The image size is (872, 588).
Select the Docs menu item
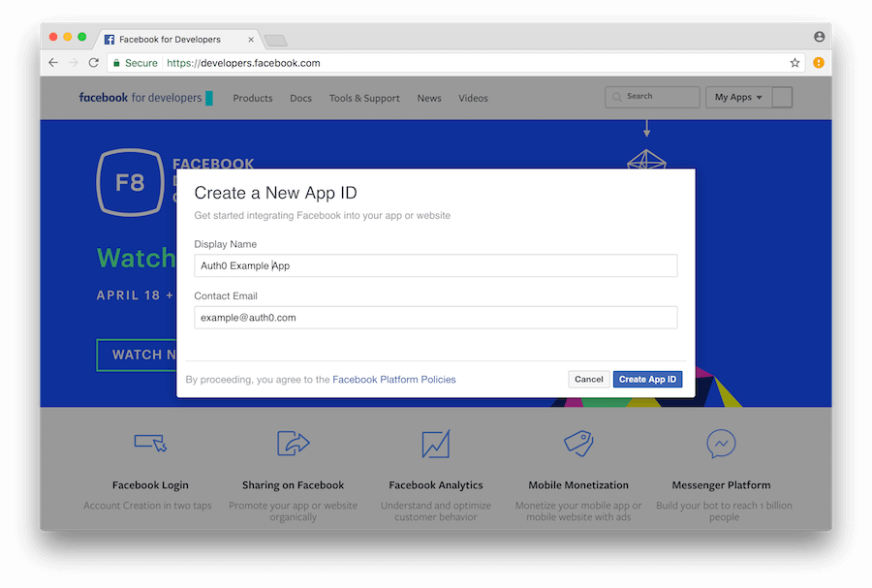tap(300, 98)
